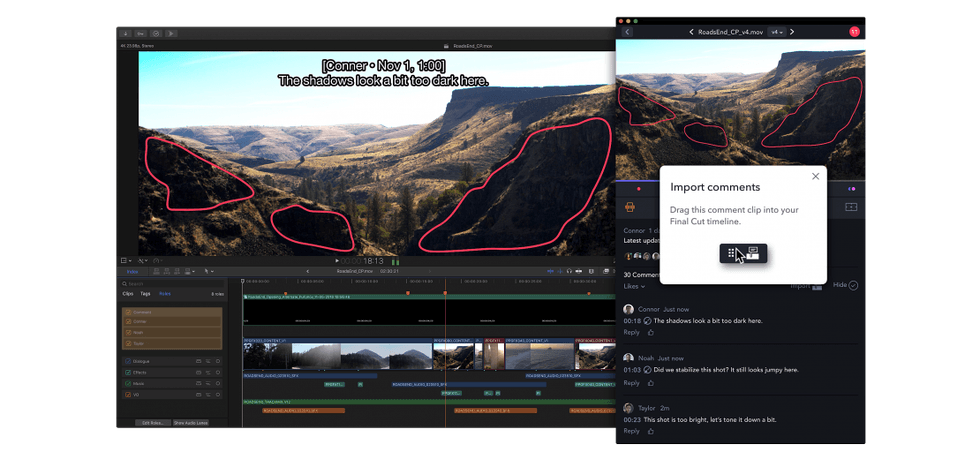This screenshot has height=459, width=980.
Task: Go back with the arrow in the review panel header
Action: 627,32
